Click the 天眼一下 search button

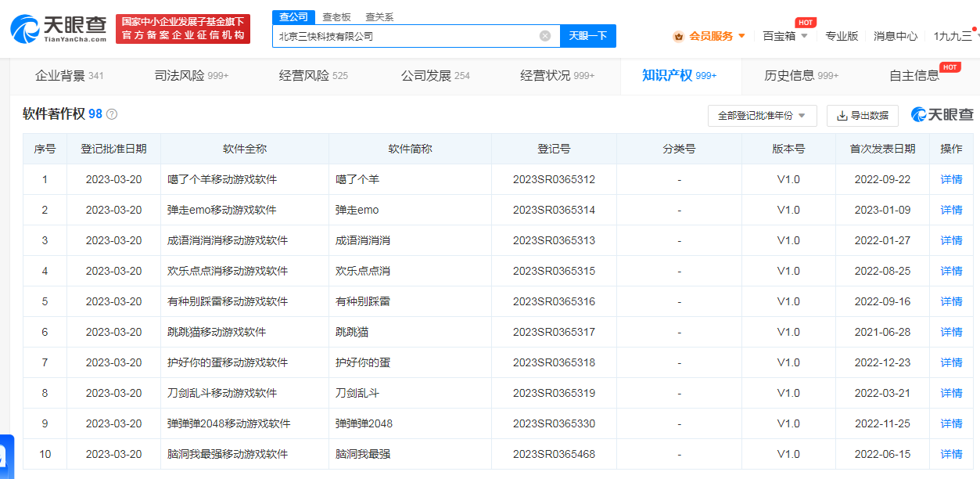(x=588, y=36)
